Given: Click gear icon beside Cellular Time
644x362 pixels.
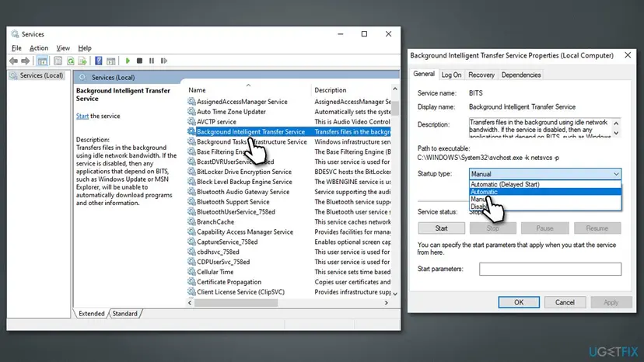Looking at the screenshot, I should pos(191,272).
